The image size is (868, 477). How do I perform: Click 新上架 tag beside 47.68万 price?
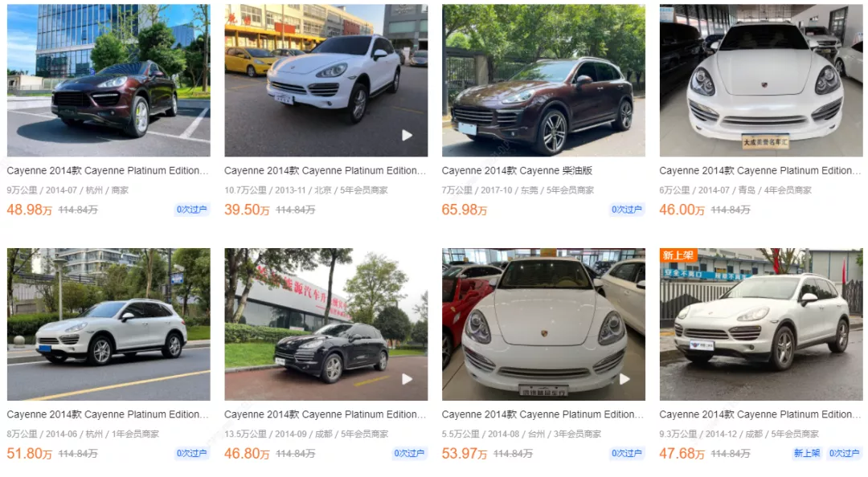807,453
